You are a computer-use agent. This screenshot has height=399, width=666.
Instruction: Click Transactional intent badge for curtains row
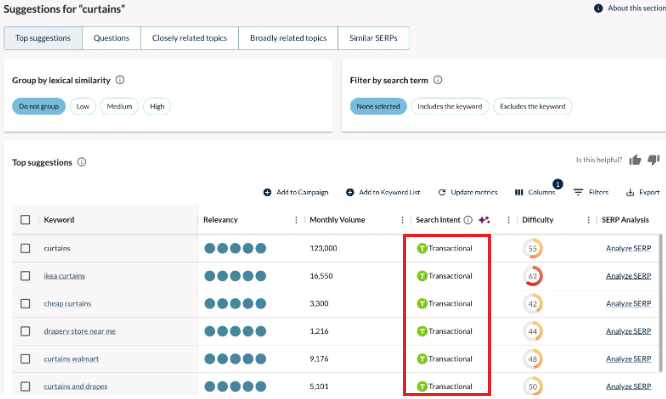click(x=445, y=248)
